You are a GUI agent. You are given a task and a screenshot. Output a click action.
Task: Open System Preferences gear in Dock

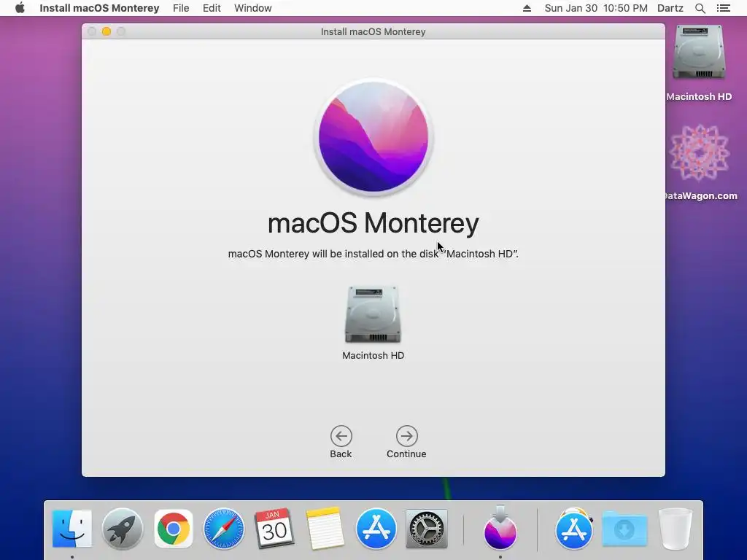(x=426, y=529)
